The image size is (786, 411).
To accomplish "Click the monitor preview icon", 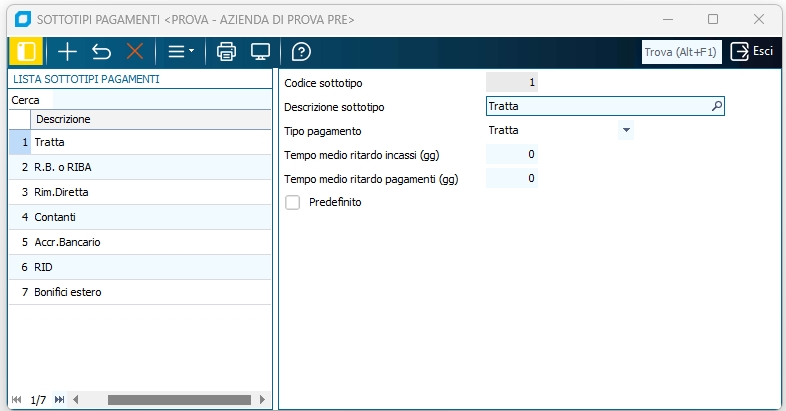I will tap(260, 52).
